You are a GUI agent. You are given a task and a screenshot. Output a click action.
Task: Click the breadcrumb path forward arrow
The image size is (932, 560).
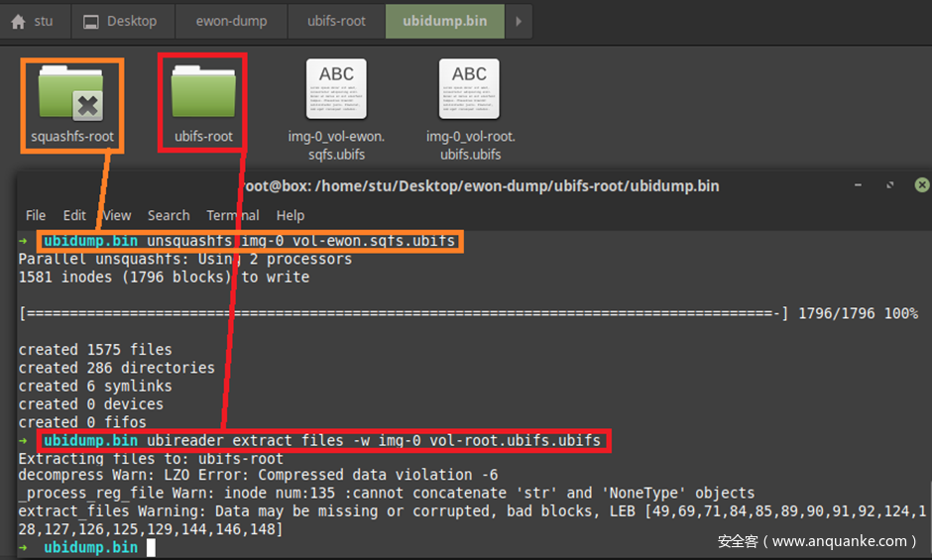click(519, 22)
